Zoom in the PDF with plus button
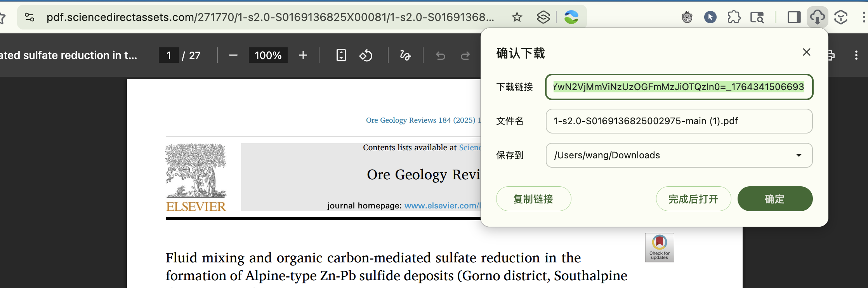868x288 pixels. click(x=303, y=56)
